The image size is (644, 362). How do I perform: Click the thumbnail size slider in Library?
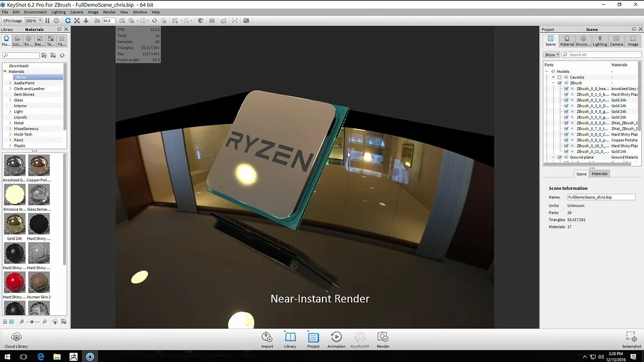tap(32, 322)
